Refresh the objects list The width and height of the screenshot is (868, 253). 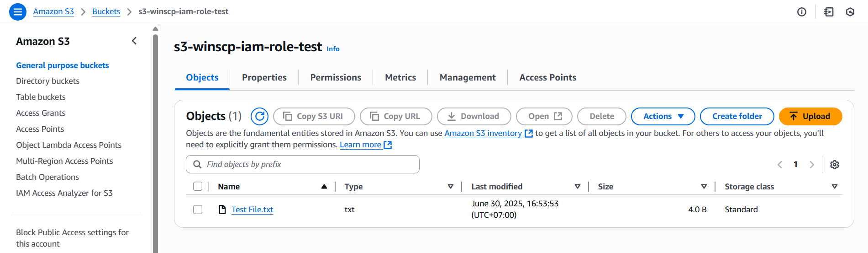pos(259,116)
